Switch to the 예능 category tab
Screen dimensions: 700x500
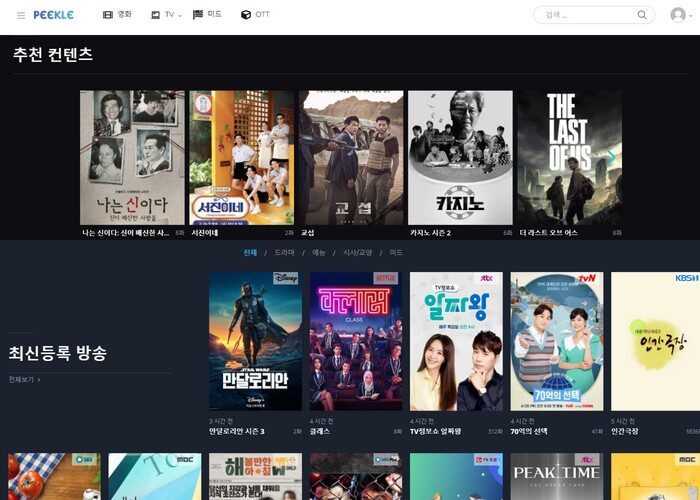tap(319, 252)
